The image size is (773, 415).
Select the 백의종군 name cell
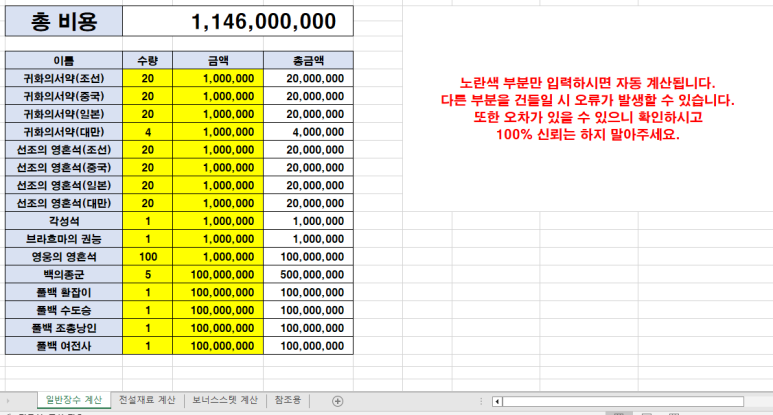pos(64,275)
